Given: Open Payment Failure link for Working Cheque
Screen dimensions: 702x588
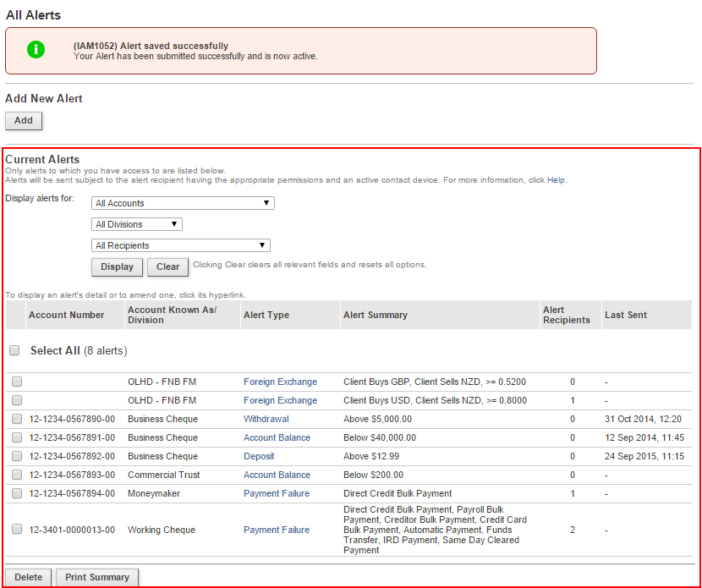Looking at the screenshot, I should point(276,530).
